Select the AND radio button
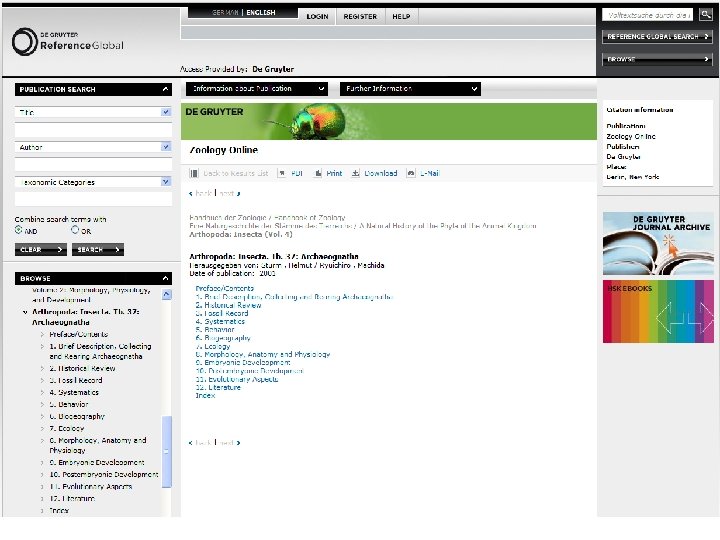This screenshot has height=540, width=720. click(x=18, y=230)
